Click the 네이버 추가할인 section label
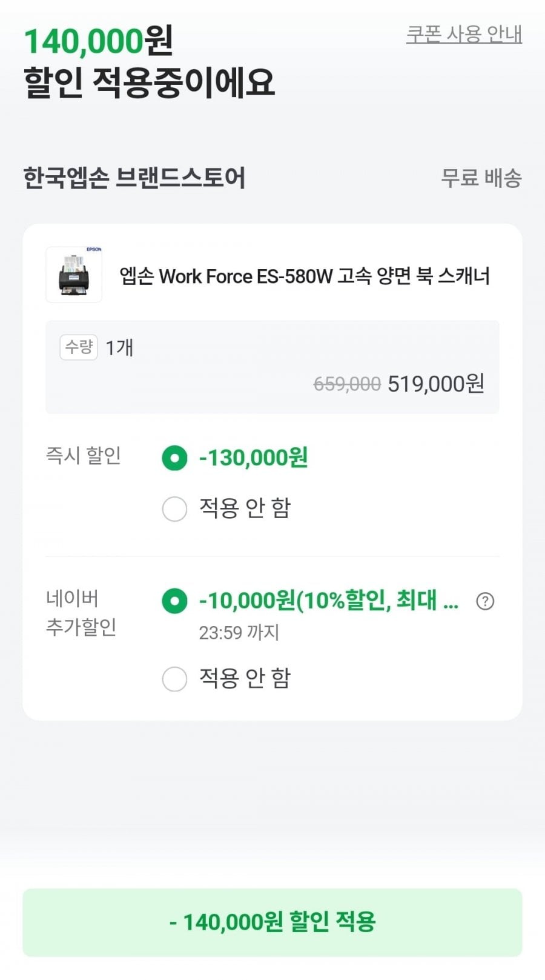Image resolution: width=545 pixels, height=980 pixels. point(81,612)
